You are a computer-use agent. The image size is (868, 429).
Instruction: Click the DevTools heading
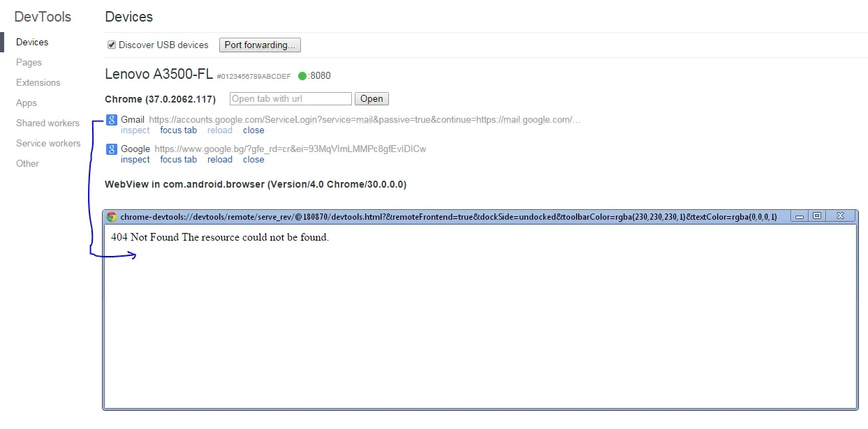[x=43, y=17]
